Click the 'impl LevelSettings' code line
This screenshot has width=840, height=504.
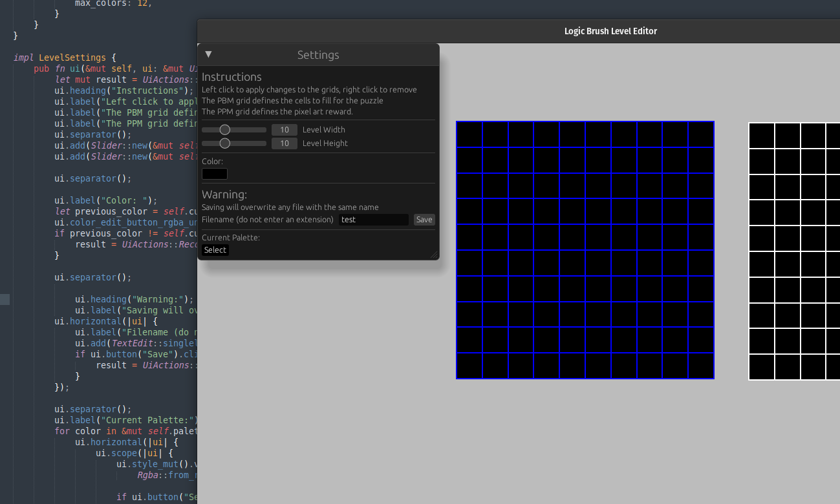coord(65,58)
